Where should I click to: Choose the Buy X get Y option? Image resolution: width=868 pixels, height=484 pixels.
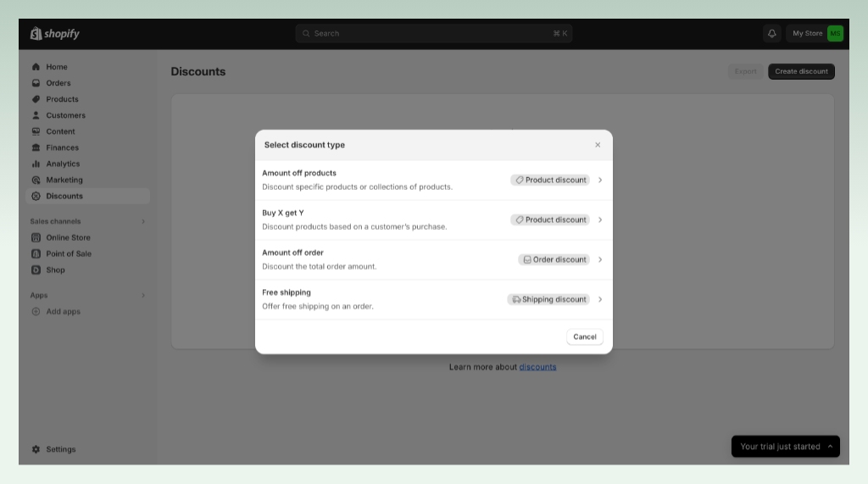434,220
